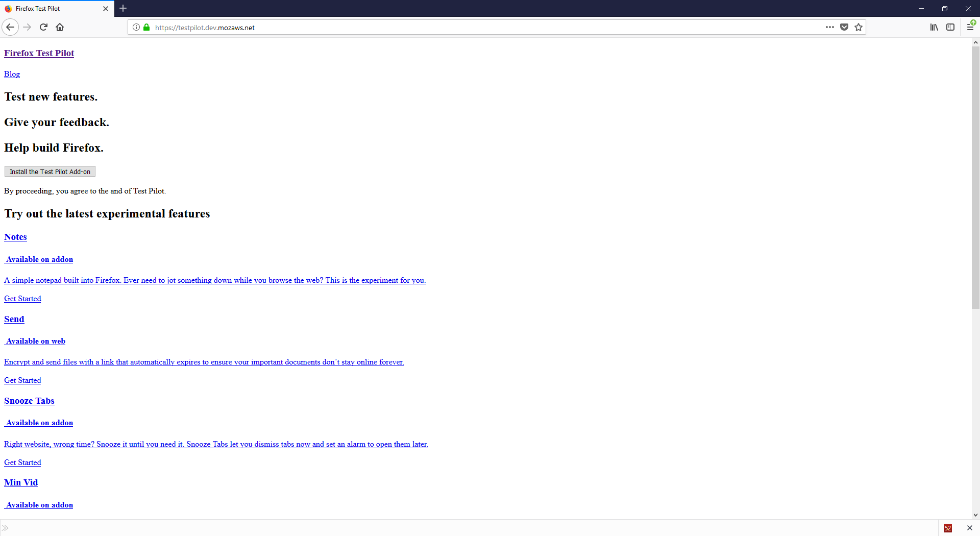Click the scrollbar down arrow

[x=975, y=515]
